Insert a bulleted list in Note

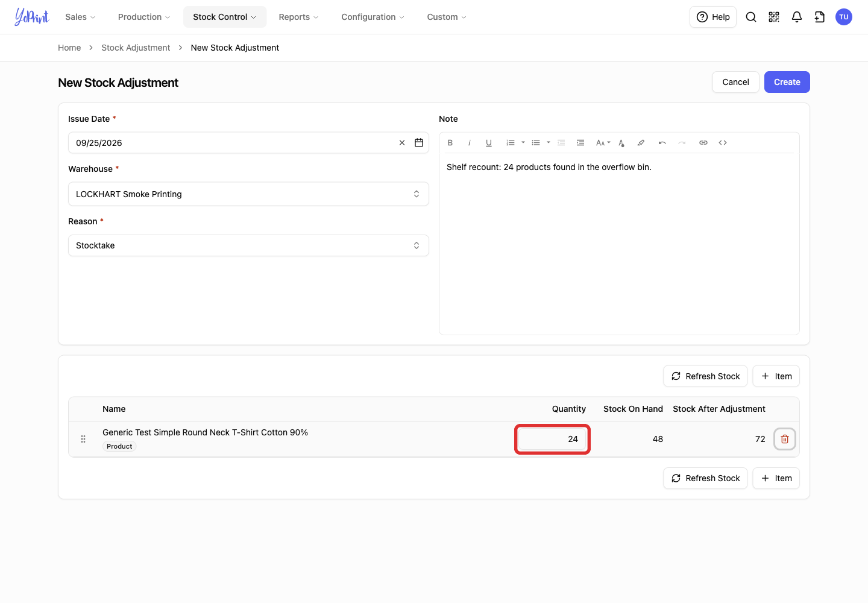pyautogui.click(x=536, y=143)
